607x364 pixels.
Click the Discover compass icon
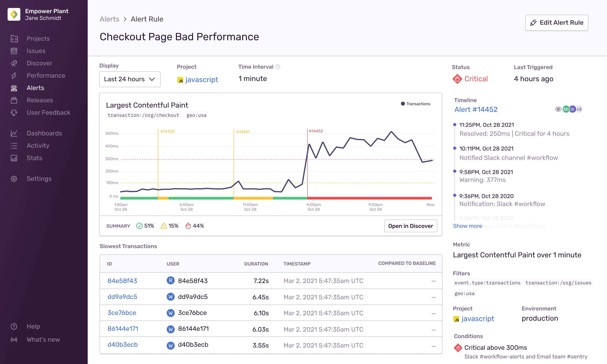click(x=14, y=63)
